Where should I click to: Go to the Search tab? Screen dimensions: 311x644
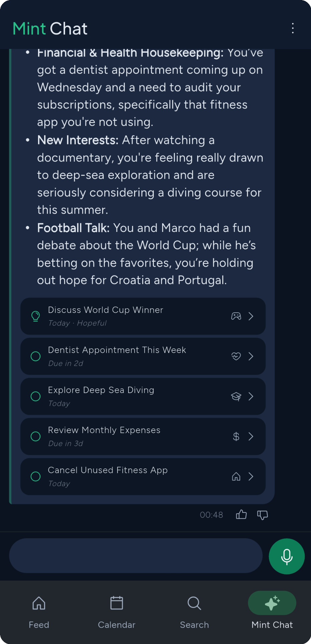(194, 612)
